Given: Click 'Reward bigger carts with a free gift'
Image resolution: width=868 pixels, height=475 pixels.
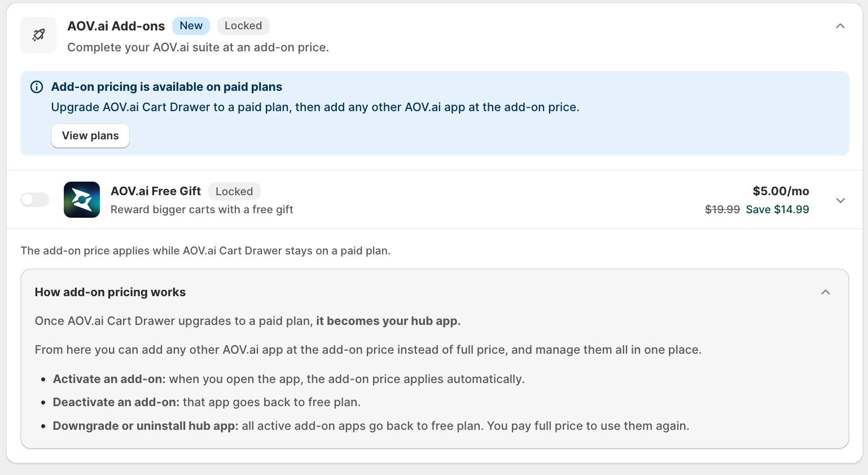Looking at the screenshot, I should pos(202,209).
